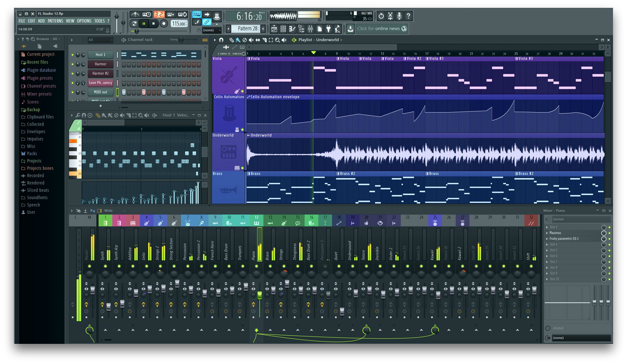This screenshot has height=364, width=627.
Task: Open the FILE menu
Action: (x=22, y=21)
